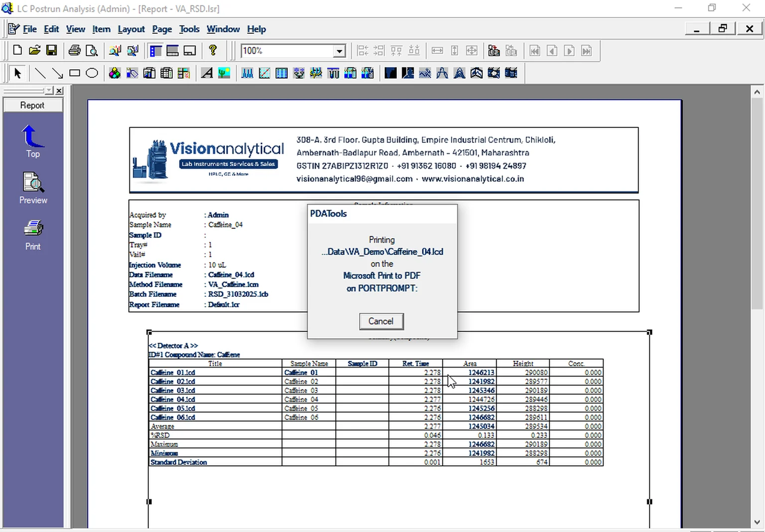Open the Window menu
765x532 pixels.
[x=223, y=29]
